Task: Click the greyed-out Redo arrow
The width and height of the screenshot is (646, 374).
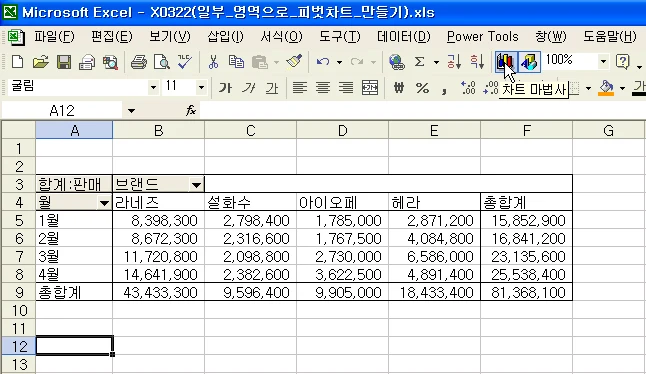Action: (357, 62)
